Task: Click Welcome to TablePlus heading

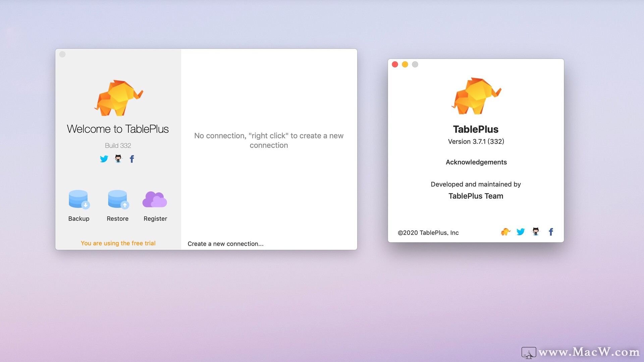Action: 118,129
